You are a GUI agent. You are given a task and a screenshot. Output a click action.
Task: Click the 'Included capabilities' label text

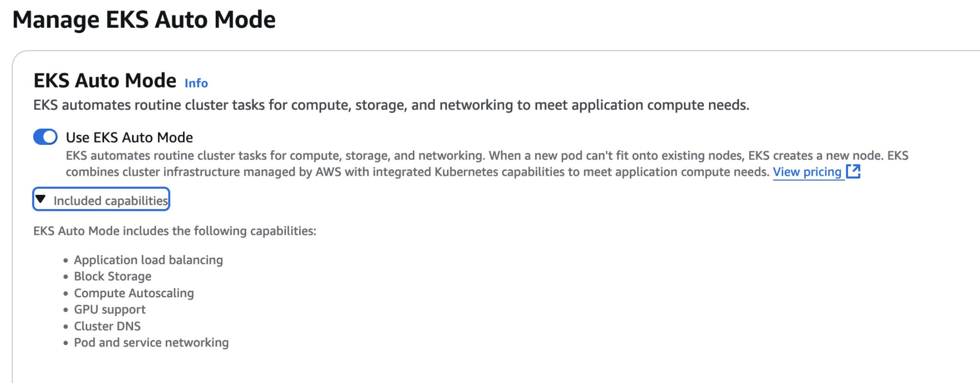coord(110,201)
